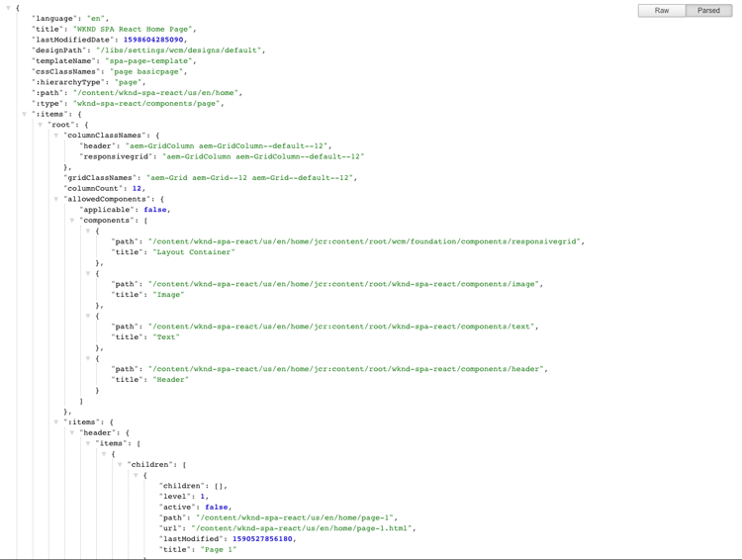Select the "language" key
Viewport: 742px width, 560px height.
click(54, 19)
